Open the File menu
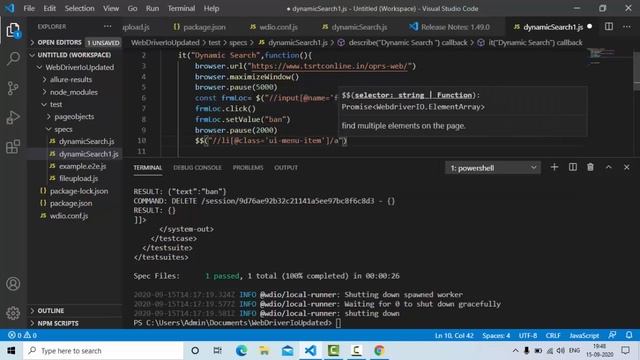Image resolution: width=640 pixels, height=360 pixels. pos(29,8)
